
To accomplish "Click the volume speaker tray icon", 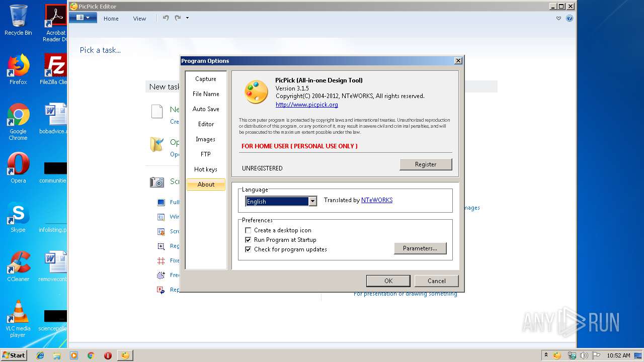I will click(584, 355).
